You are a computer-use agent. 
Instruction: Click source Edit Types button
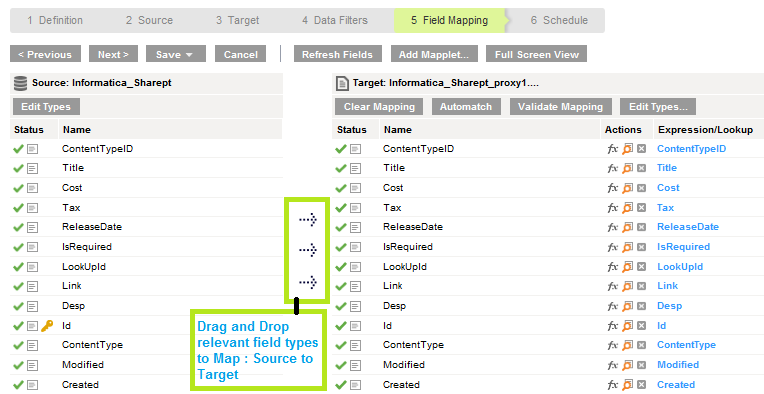coord(46,107)
